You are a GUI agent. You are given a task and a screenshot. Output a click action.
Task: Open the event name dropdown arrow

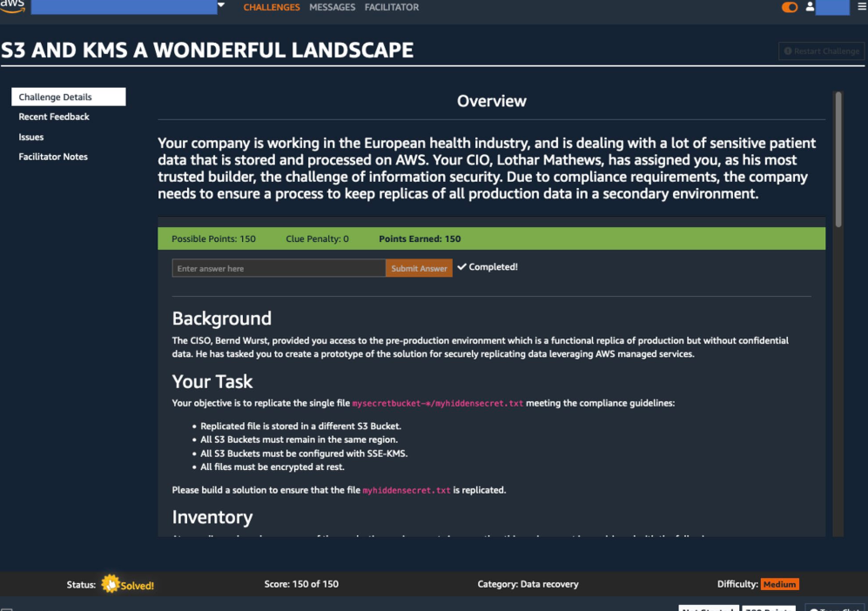[x=221, y=5]
